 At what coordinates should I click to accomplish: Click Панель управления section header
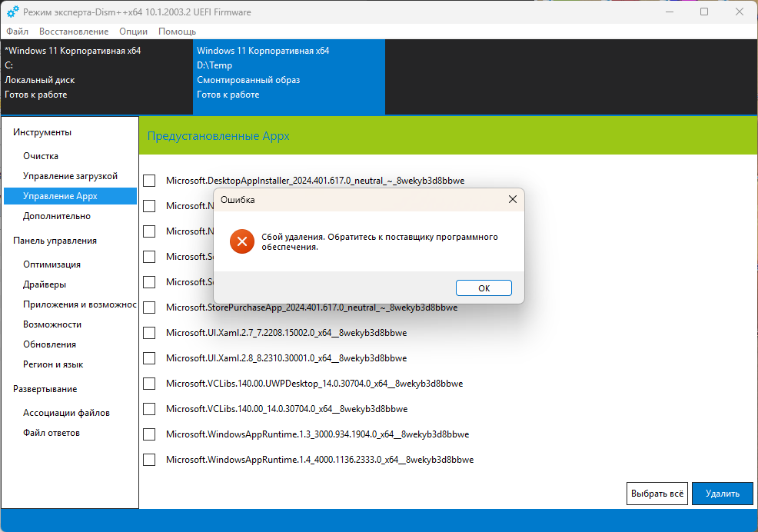[55, 241]
